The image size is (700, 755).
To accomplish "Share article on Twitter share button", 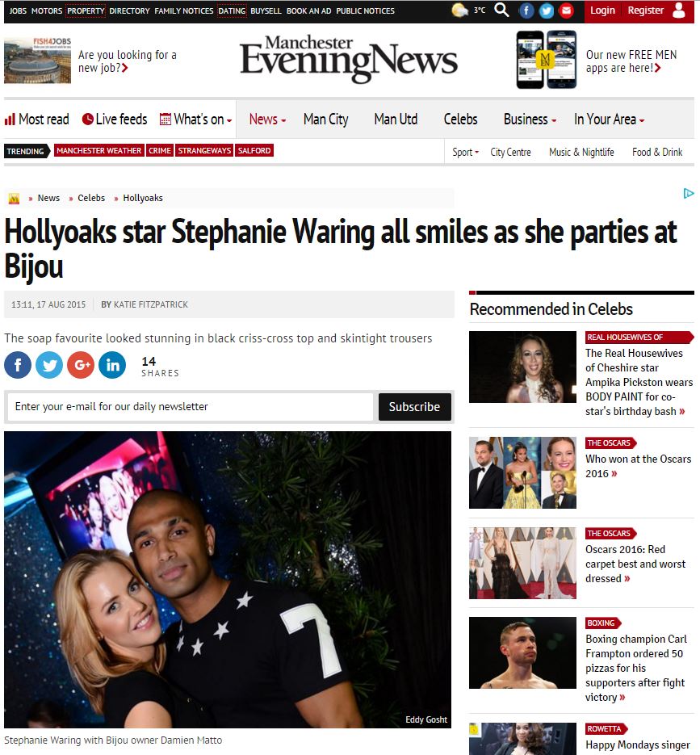I will (x=49, y=365).
